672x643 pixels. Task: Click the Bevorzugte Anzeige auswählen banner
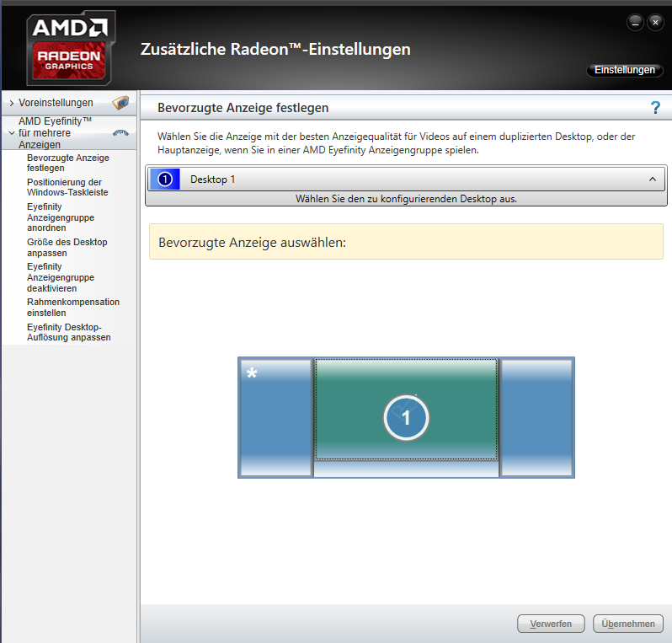406,242
